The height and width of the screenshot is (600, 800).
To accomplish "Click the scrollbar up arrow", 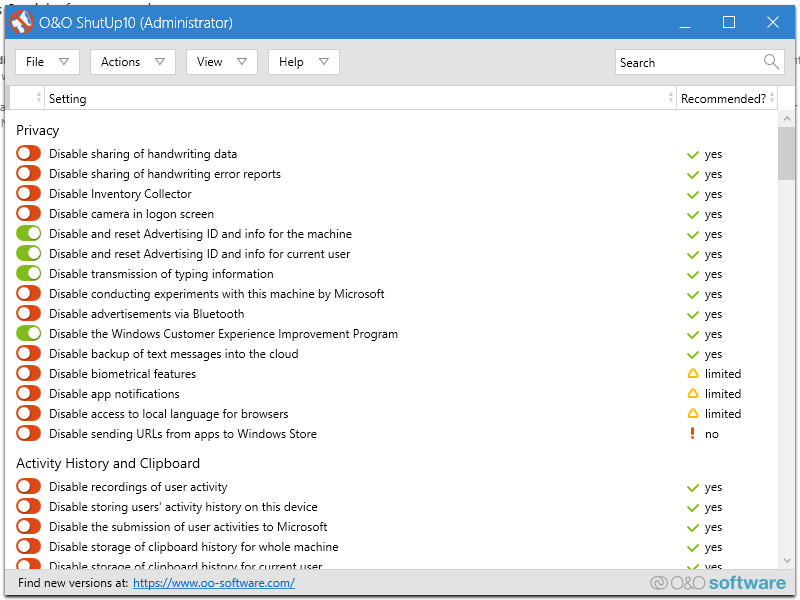I will (x=786, y=119).
